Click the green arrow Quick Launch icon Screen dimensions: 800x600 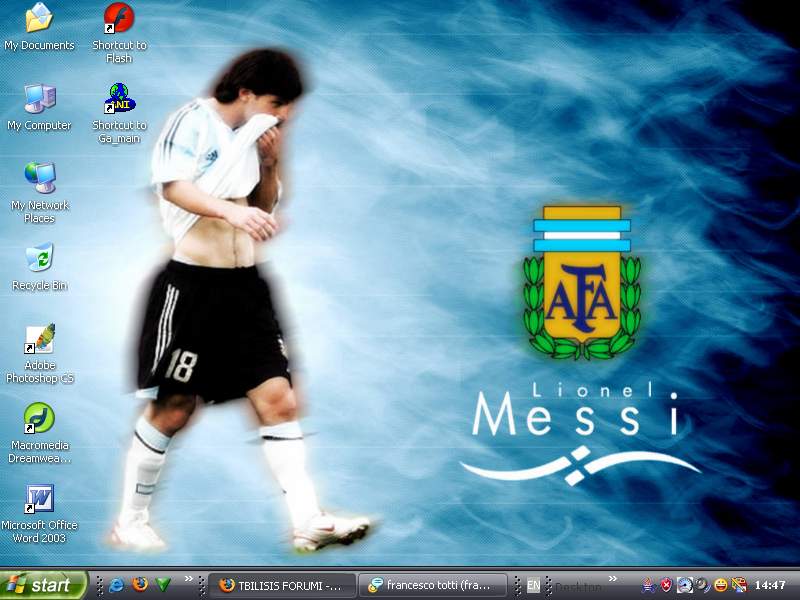pyautogui.click(x=163, y=585)
